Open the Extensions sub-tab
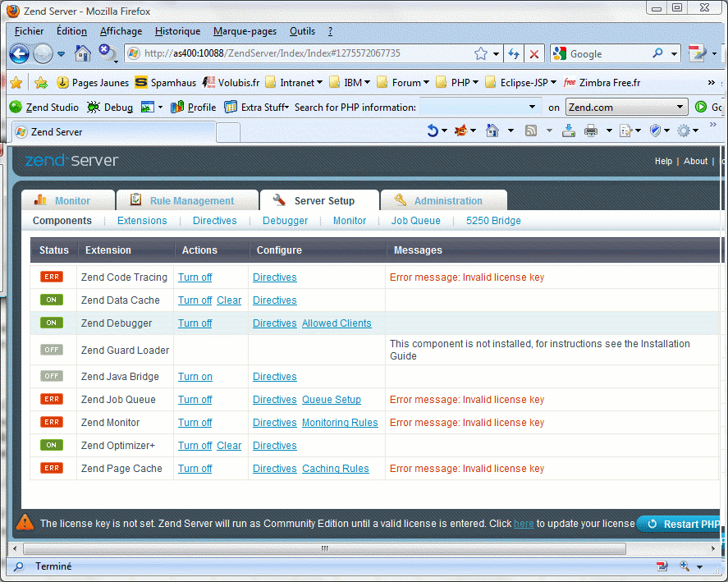Image resolution: width=728 pixels, height=582 pixels. (142, 221)
